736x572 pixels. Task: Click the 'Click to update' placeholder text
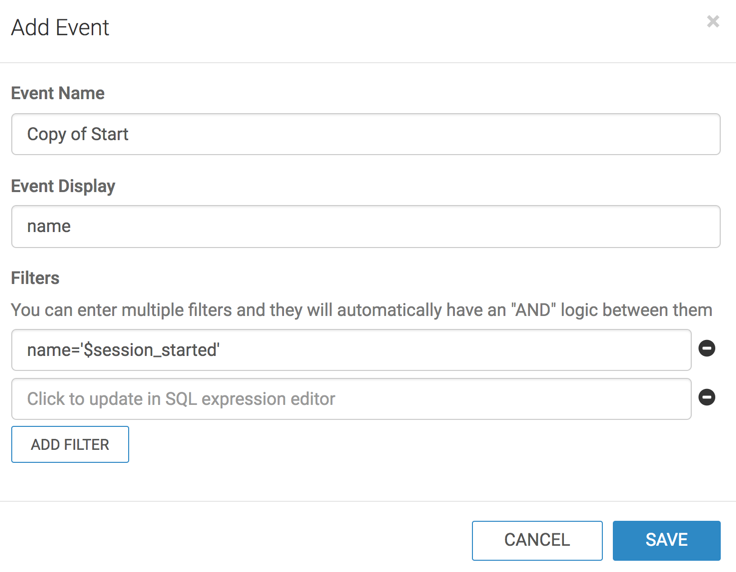point(181,399)
